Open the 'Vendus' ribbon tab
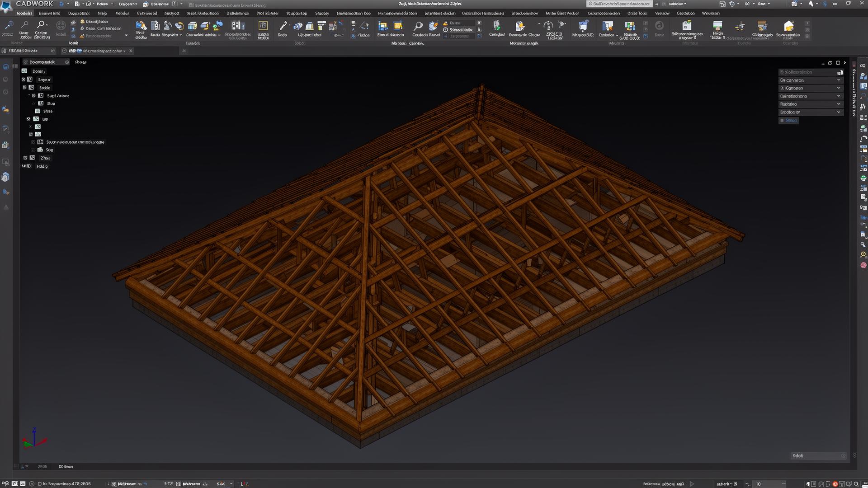This screenshot has width=868, height=488. click(122, 13)
